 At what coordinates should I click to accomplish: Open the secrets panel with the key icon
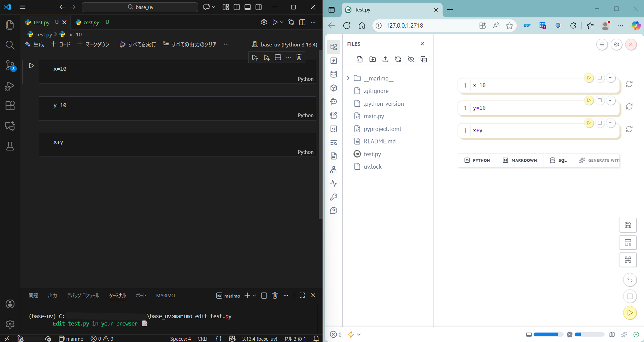(334, 197)
